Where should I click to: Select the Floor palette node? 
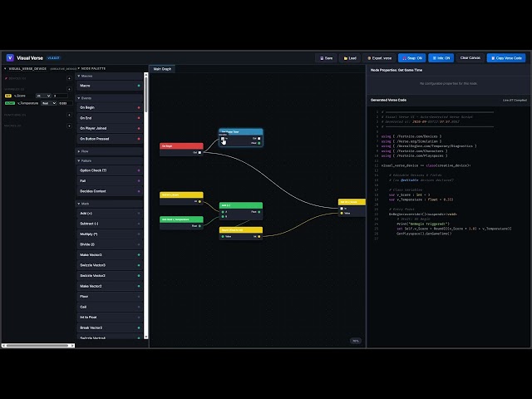(109, 297)
